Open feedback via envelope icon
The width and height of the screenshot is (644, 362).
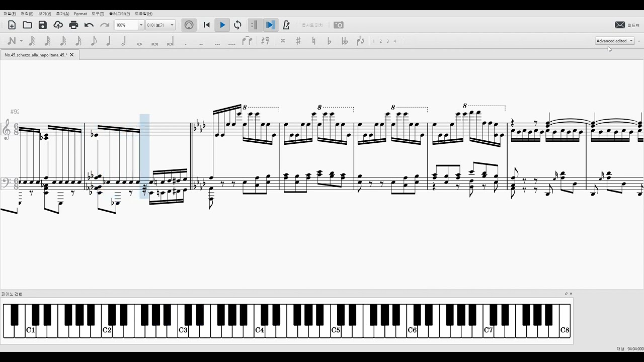tap(620, 25)
